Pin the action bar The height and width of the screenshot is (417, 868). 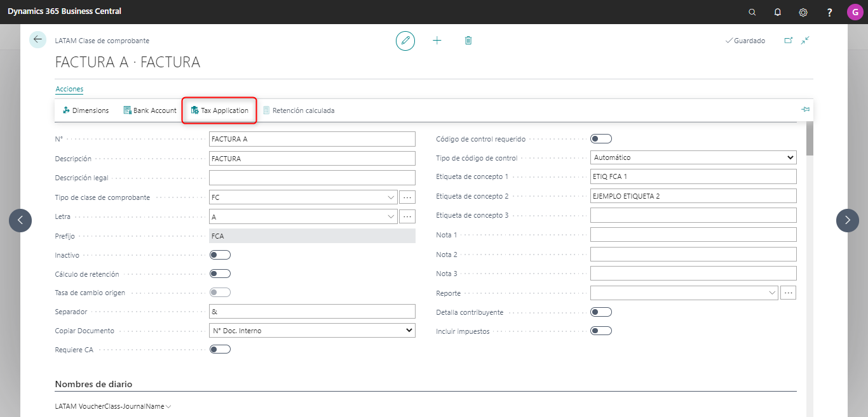point(805,110)
